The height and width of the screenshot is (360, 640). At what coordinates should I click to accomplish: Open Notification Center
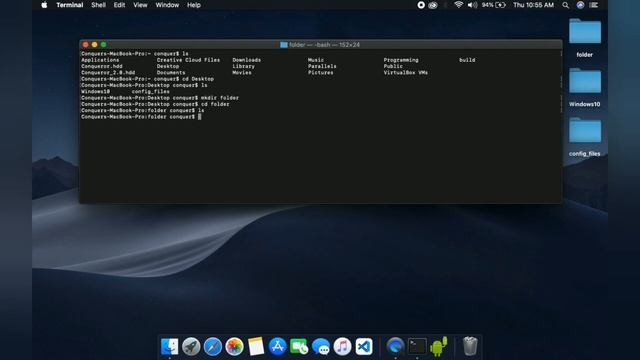(x=594, y=5)
